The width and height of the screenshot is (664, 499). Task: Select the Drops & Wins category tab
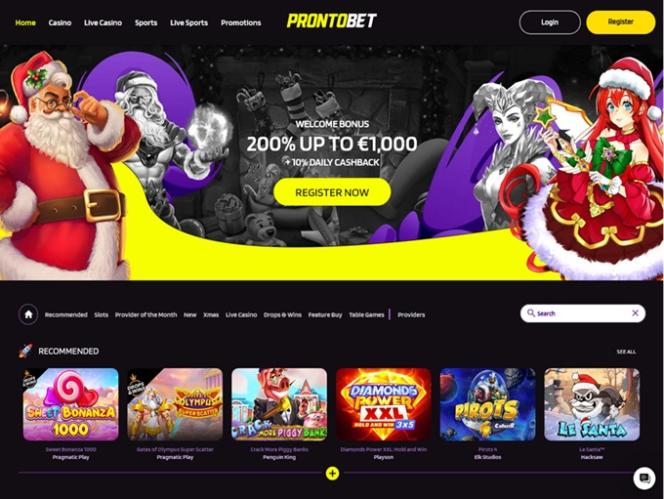(x=282, y=315)
